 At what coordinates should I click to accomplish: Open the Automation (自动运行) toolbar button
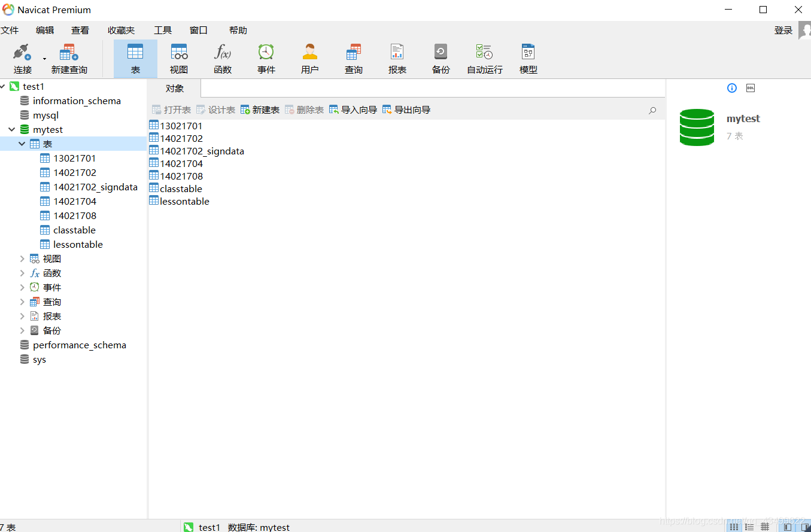coord(485,59)
